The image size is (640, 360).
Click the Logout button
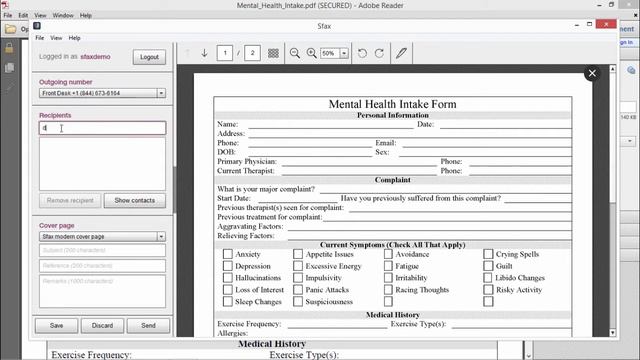point(149,57)
